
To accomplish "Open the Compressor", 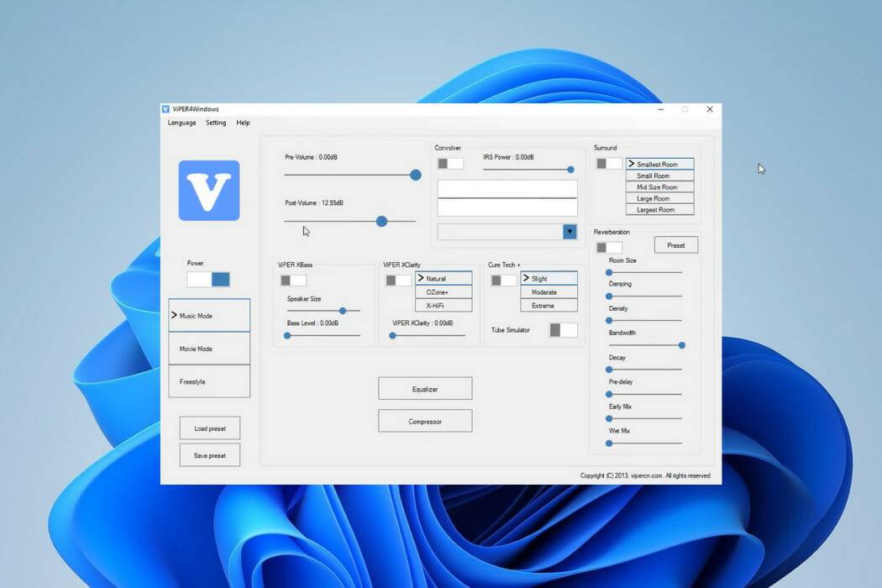I will (x=425, y=420).
